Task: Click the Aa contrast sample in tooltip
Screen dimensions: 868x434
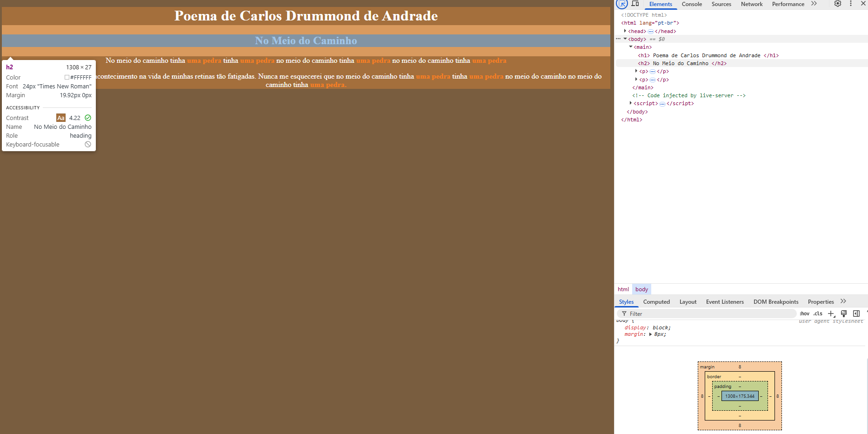Action: 61,118
